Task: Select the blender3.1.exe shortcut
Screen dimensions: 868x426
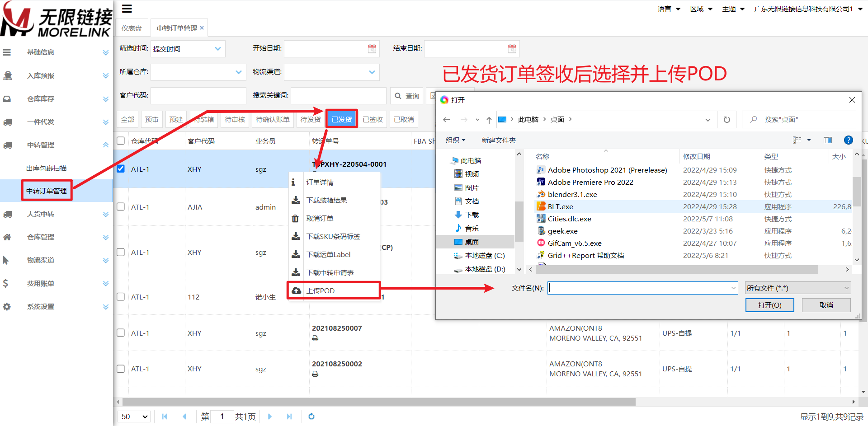Action: [x=572, y=194]
